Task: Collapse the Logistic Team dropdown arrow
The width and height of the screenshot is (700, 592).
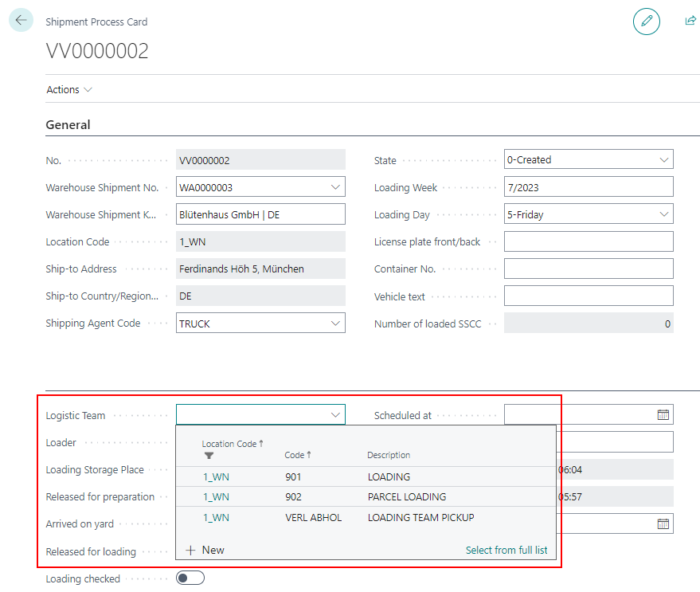Action: coord(335,415)
